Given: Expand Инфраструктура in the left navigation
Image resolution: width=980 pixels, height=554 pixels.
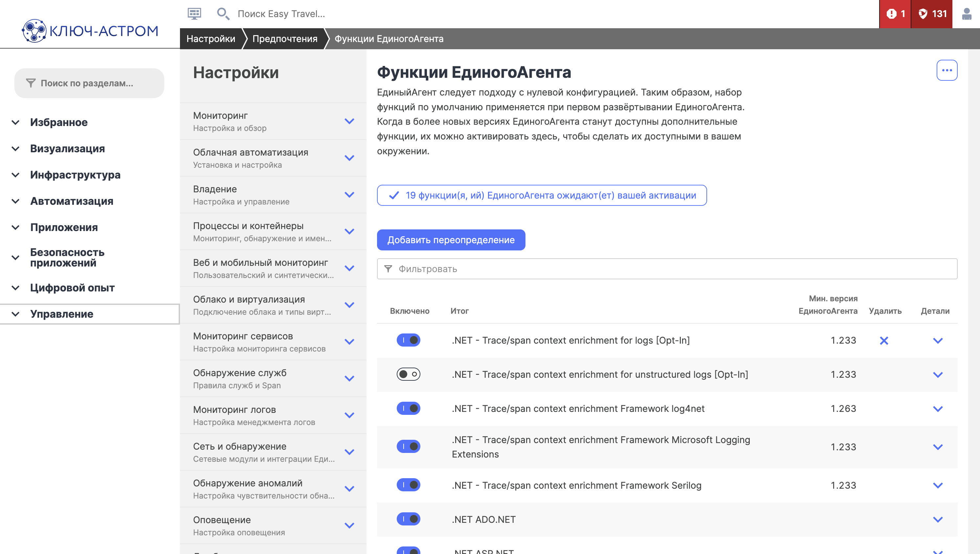Looking at the screenshot, I should pos(76,175).
